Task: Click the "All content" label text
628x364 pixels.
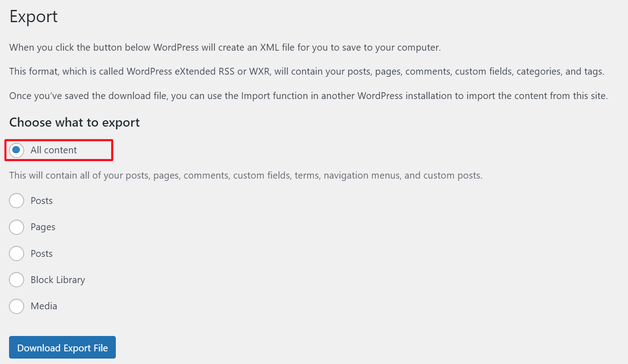Action: pos(54,150)
